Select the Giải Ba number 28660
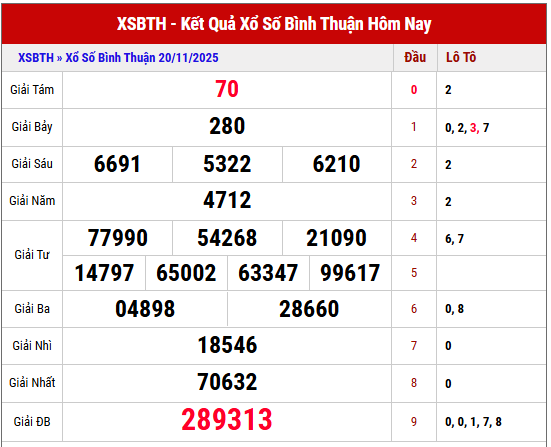 [309, 309]
